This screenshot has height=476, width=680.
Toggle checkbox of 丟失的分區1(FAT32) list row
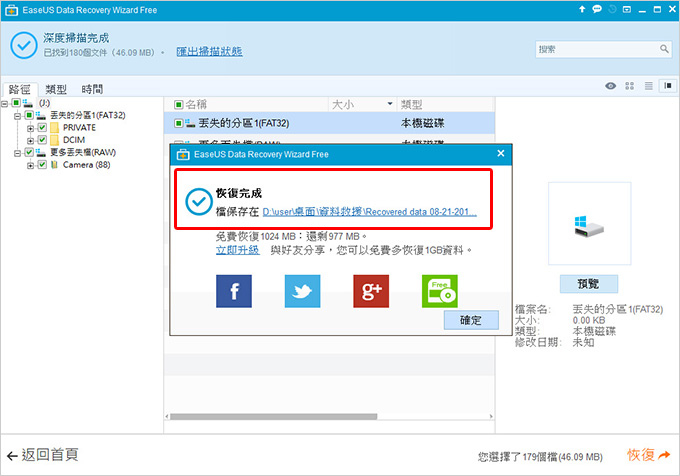tap(178, 123)
